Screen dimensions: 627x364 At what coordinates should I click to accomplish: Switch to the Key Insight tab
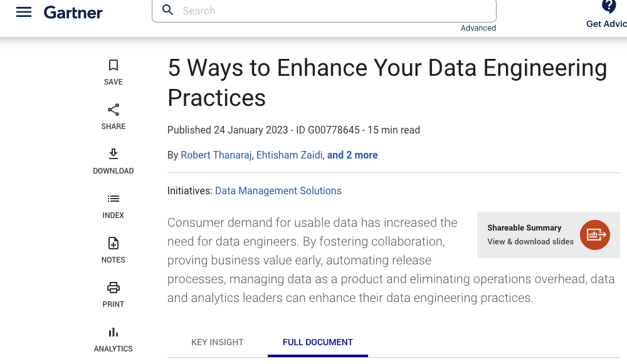(217, 342)
